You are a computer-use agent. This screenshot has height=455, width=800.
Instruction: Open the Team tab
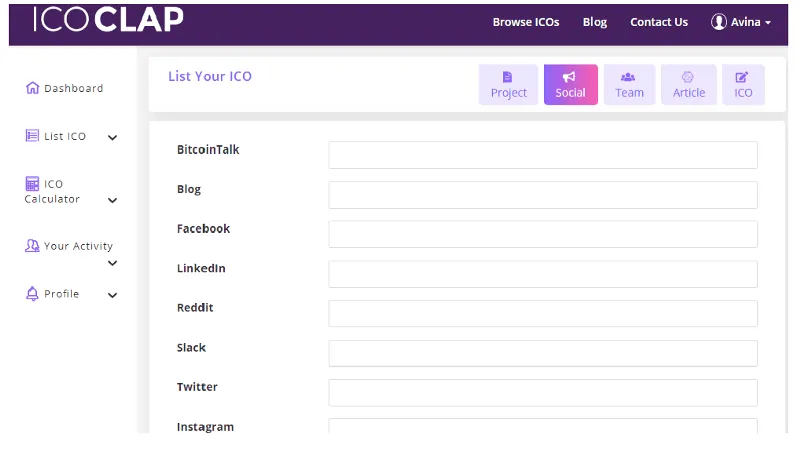[629, 85]
